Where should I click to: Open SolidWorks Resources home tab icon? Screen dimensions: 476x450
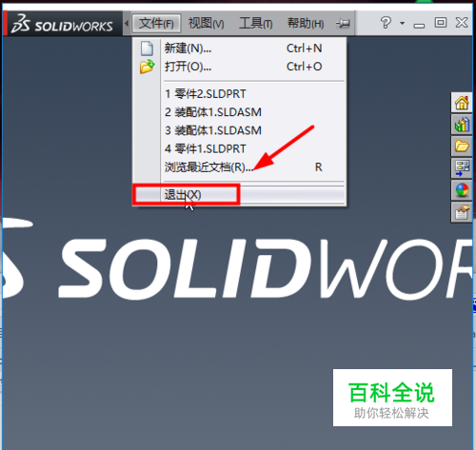(x=462, y=103)
